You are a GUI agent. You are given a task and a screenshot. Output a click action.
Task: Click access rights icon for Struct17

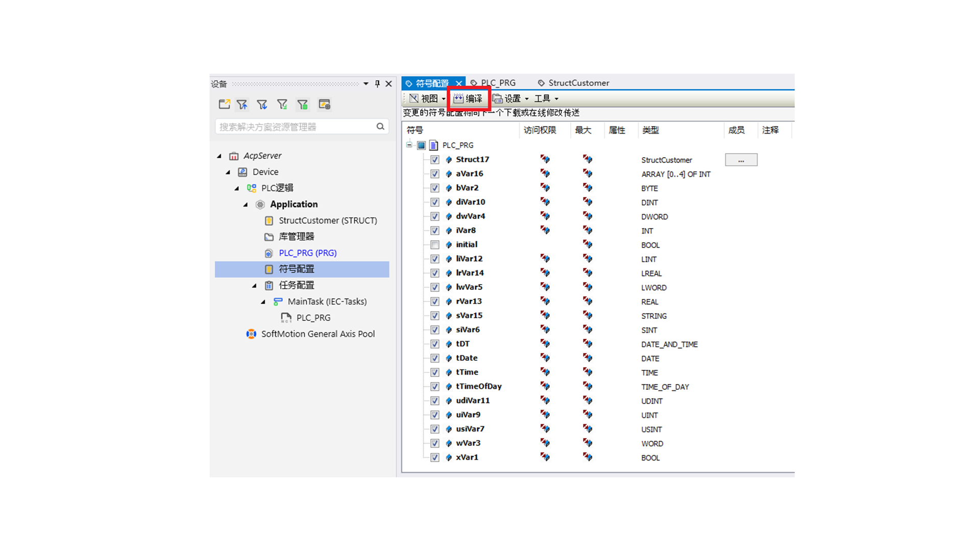545,160
